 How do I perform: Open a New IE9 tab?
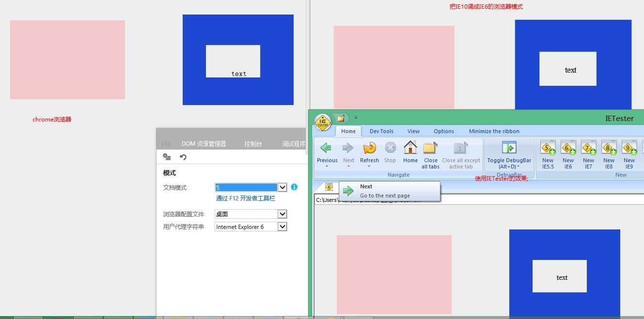pos(629,148)
